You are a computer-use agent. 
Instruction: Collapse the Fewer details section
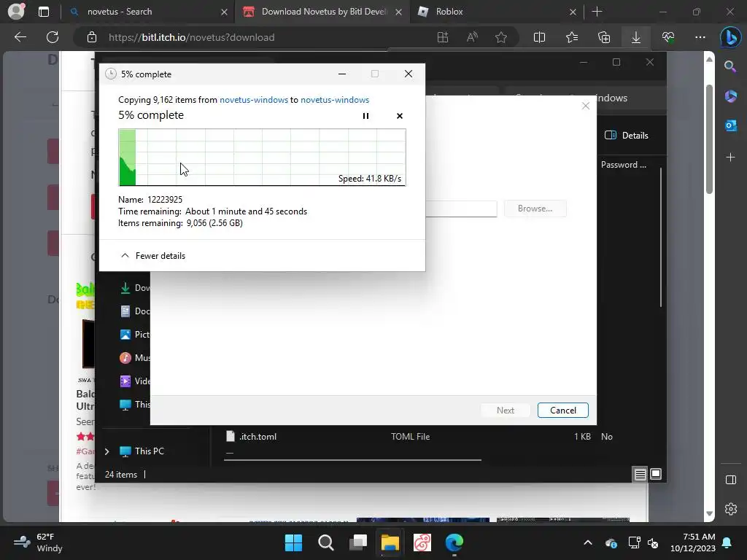tap(153, 256)
